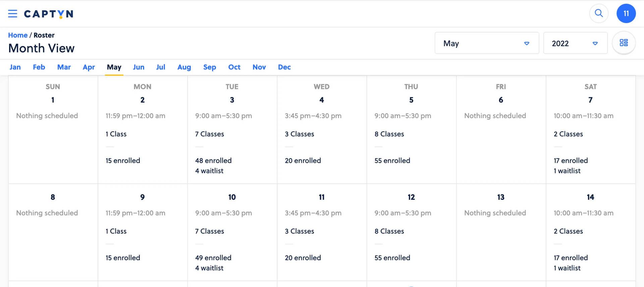The height and width of the screenshot is (287, 644).
Task: Open Thursday May 5 with 8 classes
Action: pos(411,134)
